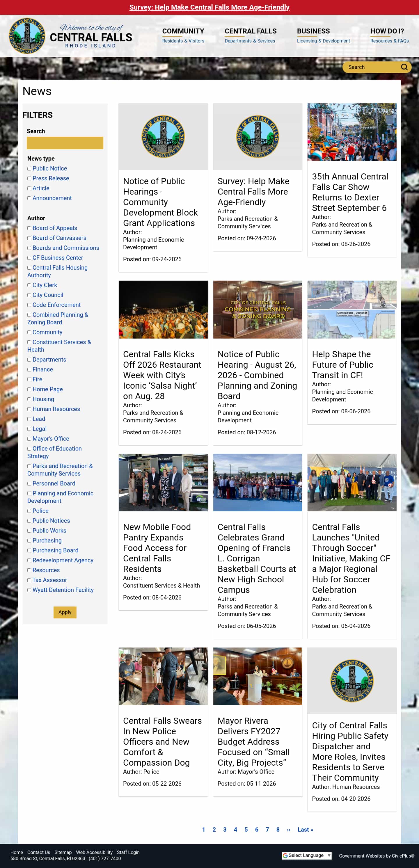This screenshot has height=868, width=419.
Task: Go to news page 2
Action: (x=214, y=830)
